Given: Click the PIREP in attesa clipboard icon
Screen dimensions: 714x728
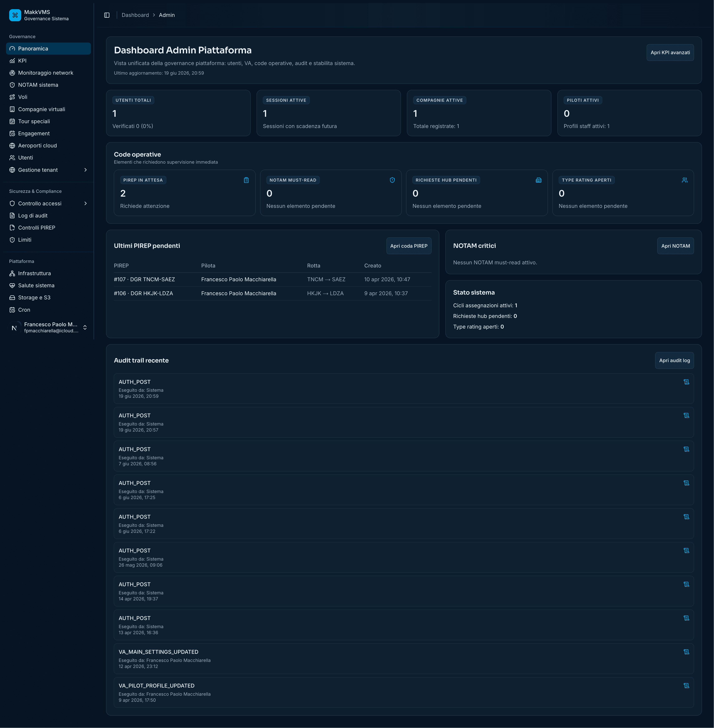Looking at the screenshot, I should pos(246,180).
